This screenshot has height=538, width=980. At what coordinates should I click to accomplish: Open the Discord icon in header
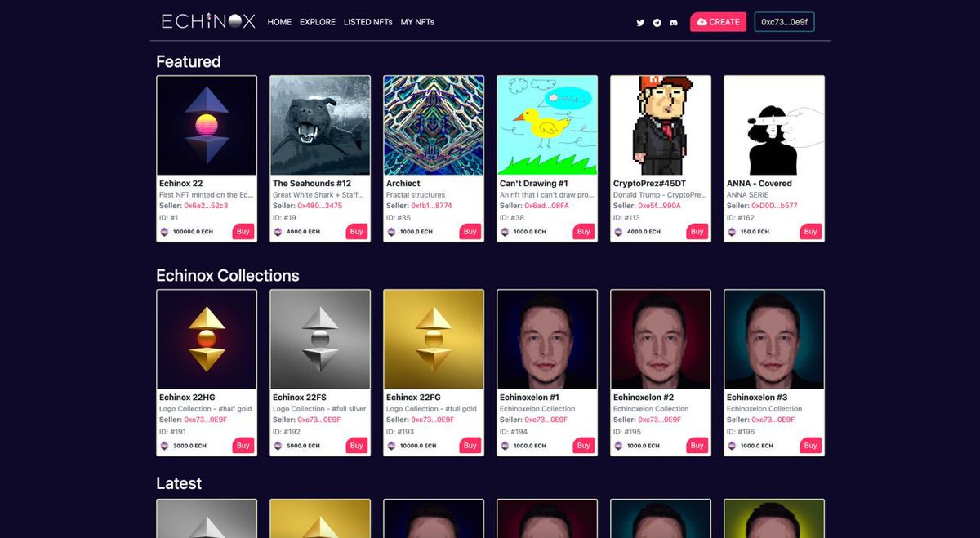coord(674,23)
